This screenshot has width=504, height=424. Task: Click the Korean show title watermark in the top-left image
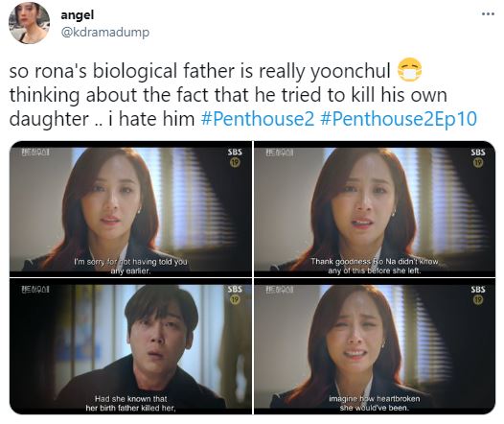pos(35,153)
